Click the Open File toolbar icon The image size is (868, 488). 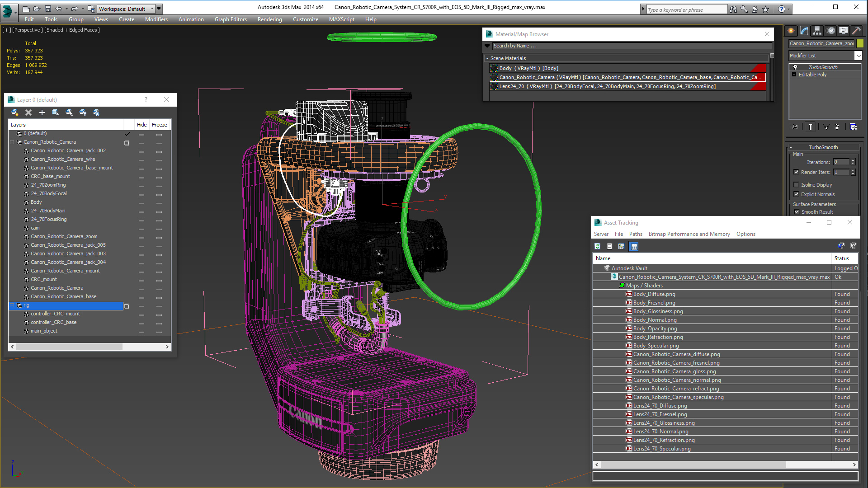(37, 9)
